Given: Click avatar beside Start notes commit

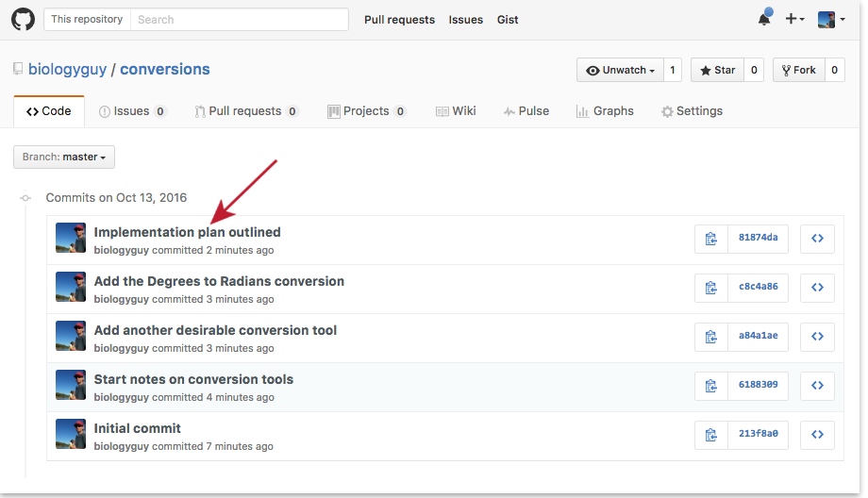Looking at the screenshot, I should coord(71,385).
